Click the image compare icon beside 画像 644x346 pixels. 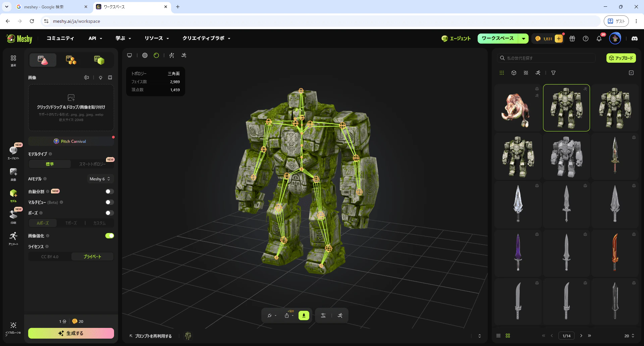[87, 77]
